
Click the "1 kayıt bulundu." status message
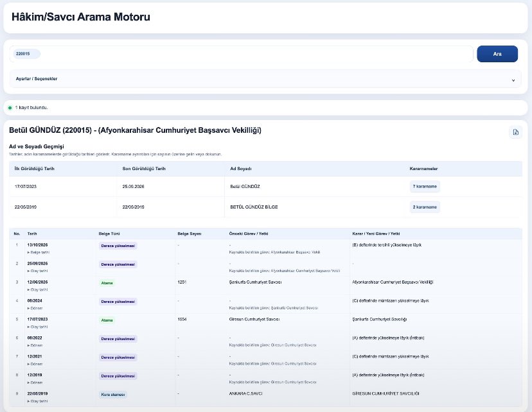31,108
